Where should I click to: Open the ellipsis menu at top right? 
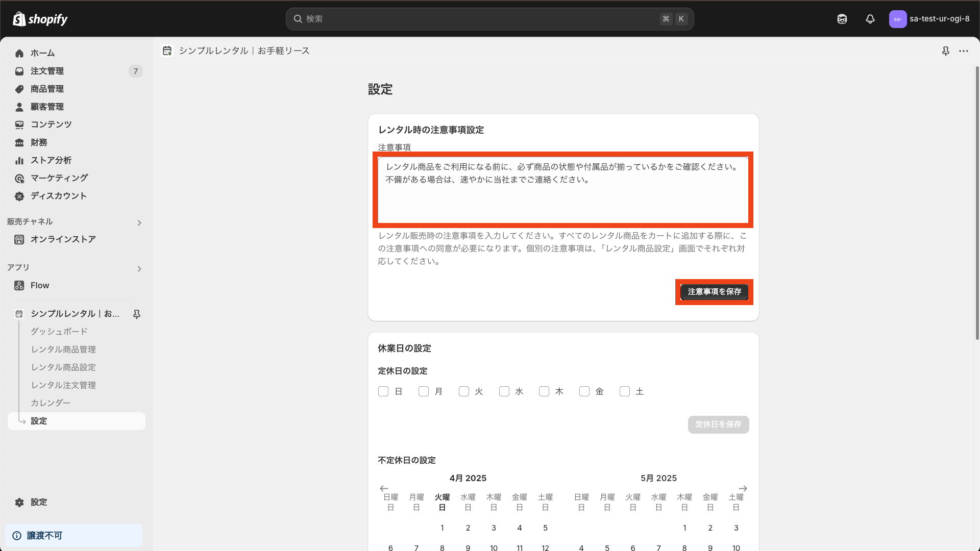(964, 51)
